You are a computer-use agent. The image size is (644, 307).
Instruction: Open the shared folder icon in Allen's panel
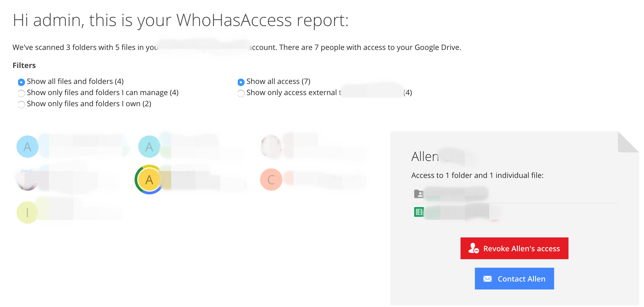(x=419, y=194)
